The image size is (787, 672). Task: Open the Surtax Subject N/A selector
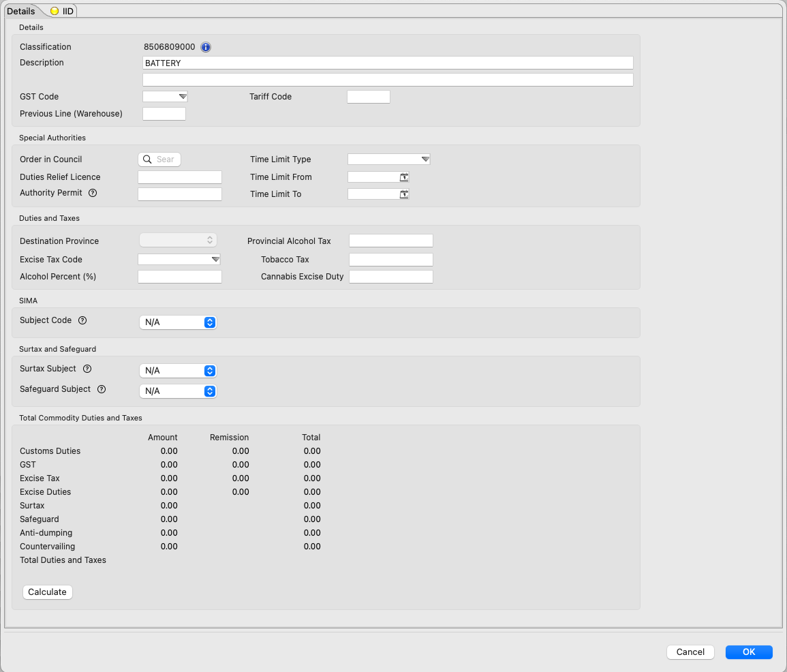tap(177, 371)
